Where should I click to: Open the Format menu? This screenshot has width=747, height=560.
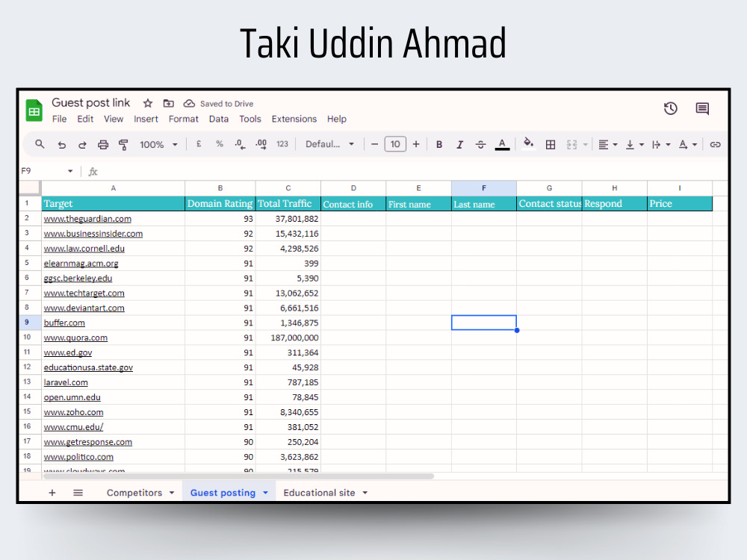[184, 119]
